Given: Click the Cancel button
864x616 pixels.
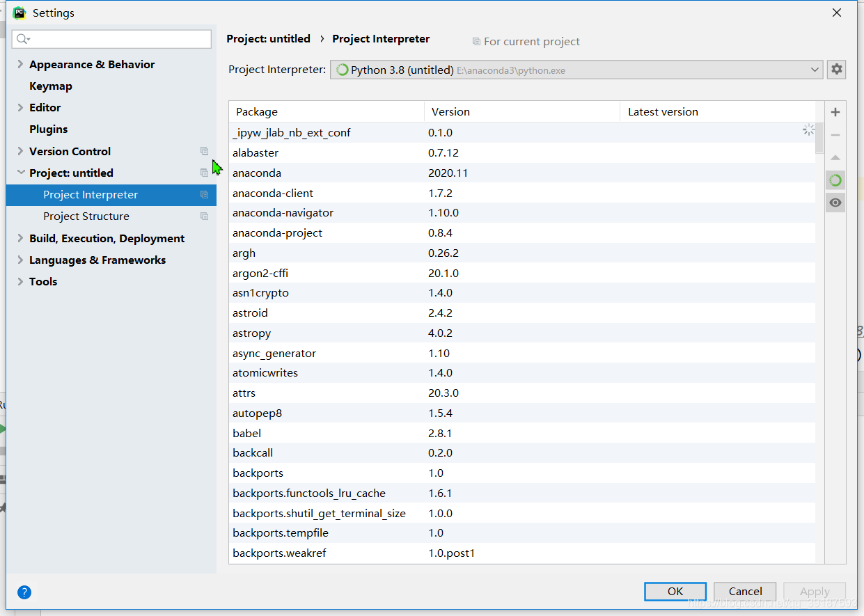Looking at the screenshot, I should point(745,591).
